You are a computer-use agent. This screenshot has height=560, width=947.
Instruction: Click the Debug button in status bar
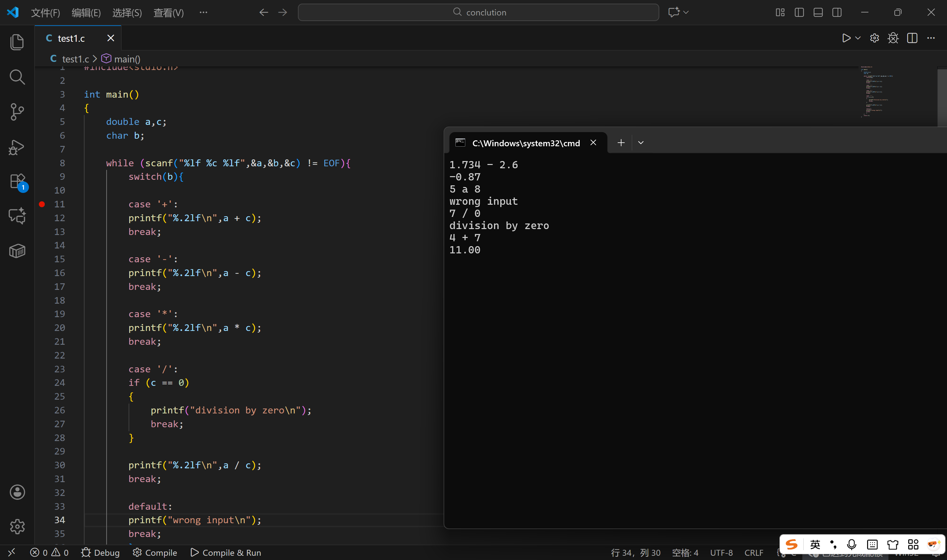coord(100,552)
